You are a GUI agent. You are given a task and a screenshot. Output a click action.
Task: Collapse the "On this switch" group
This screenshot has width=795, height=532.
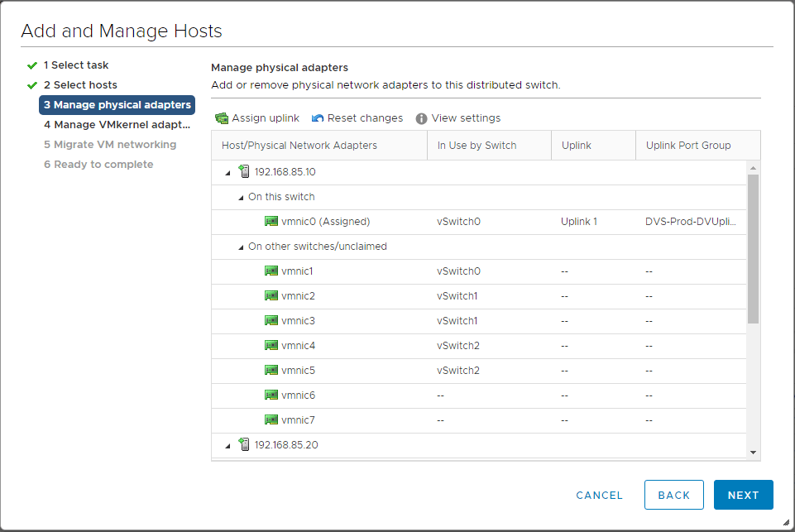(x=241, y=197)
